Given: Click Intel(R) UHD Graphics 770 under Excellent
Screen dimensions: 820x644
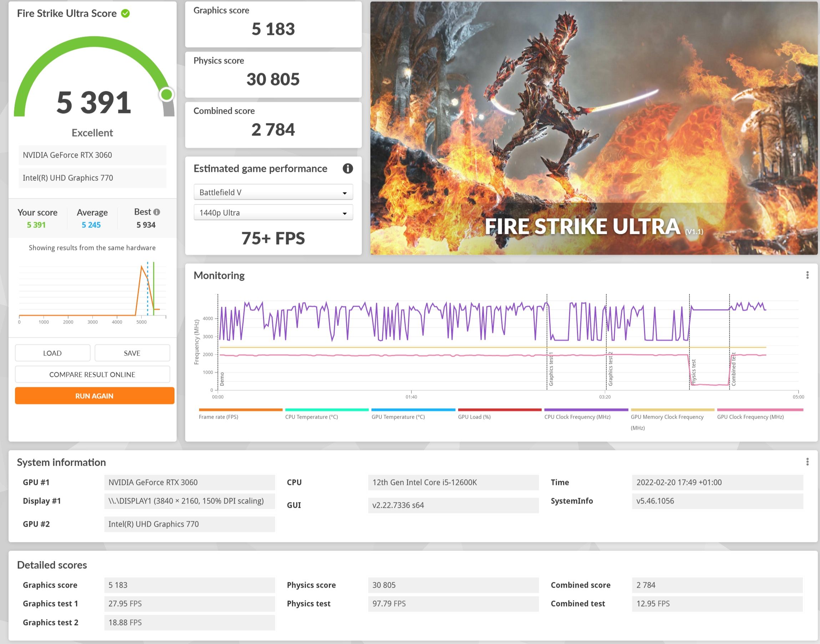Looking at the screenshot, I should [92, 178].
